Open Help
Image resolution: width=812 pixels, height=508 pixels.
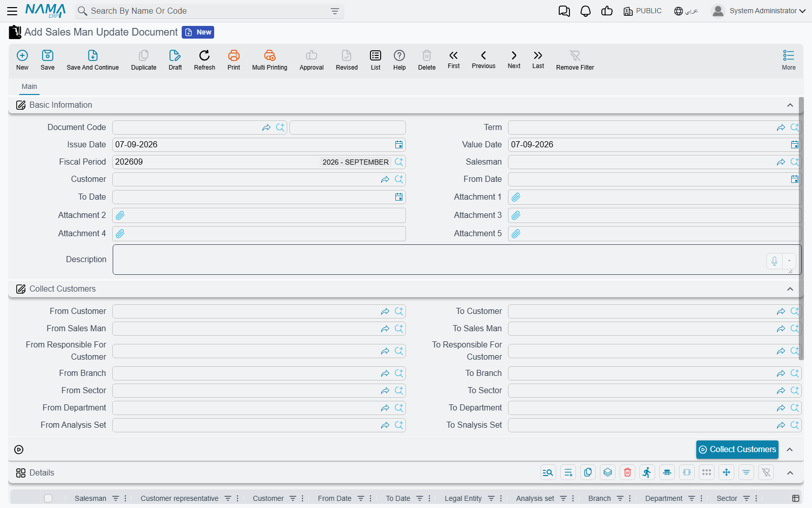tap(399, 60)
